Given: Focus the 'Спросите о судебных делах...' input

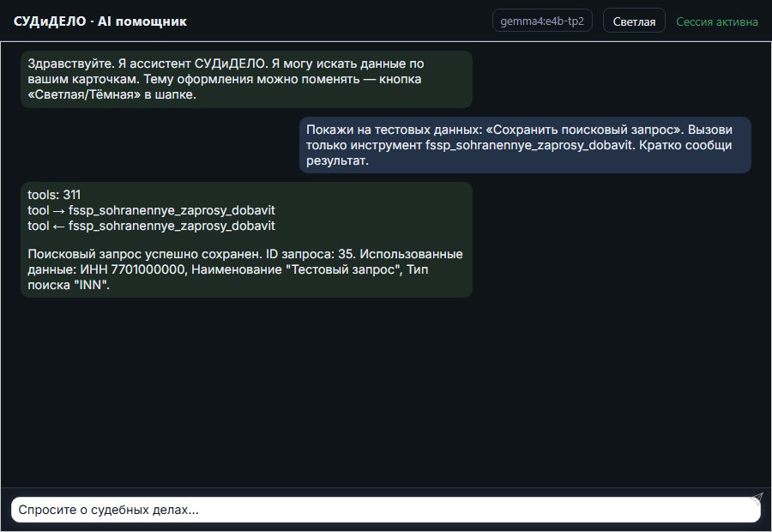Looking at the screenshot, I should pos(385,510).
